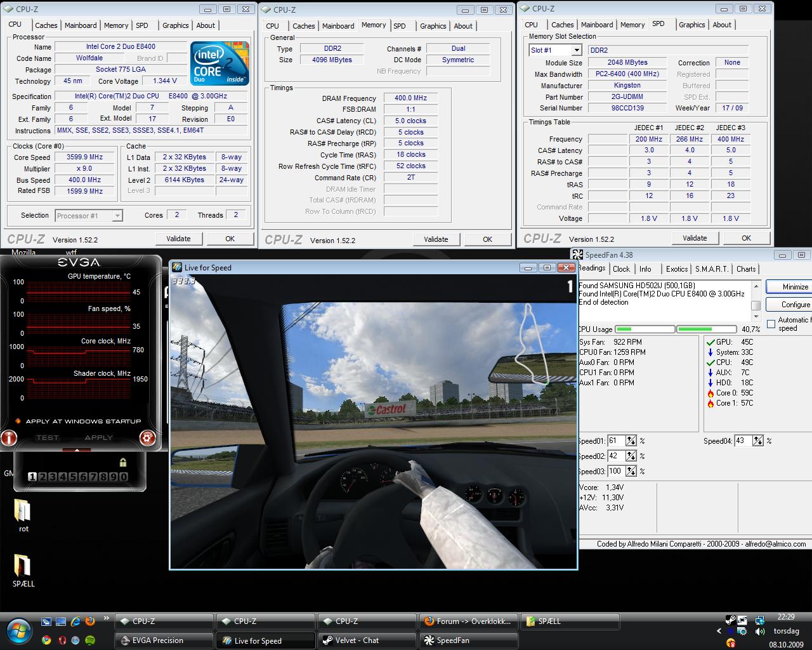Switch to SpeedFan Clock tab
This screenshot has height=650, width=812.
click(622, 269)
